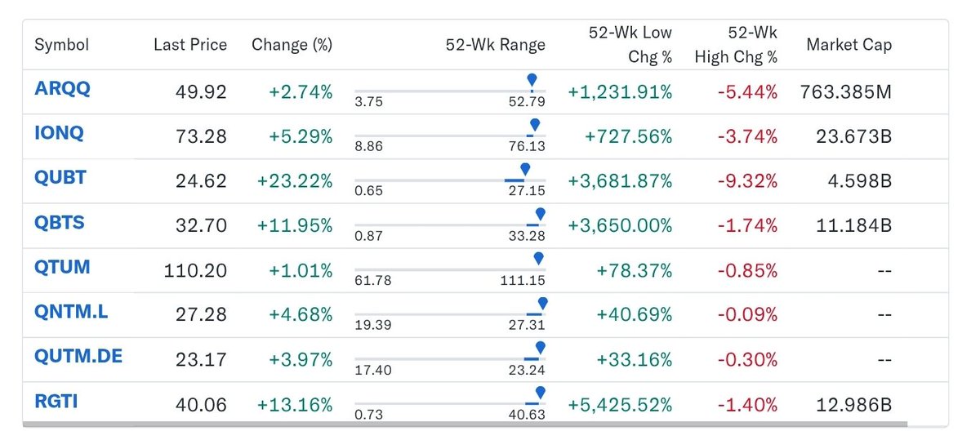
Task: Open the IONQ ticker link
Action: 59,134
